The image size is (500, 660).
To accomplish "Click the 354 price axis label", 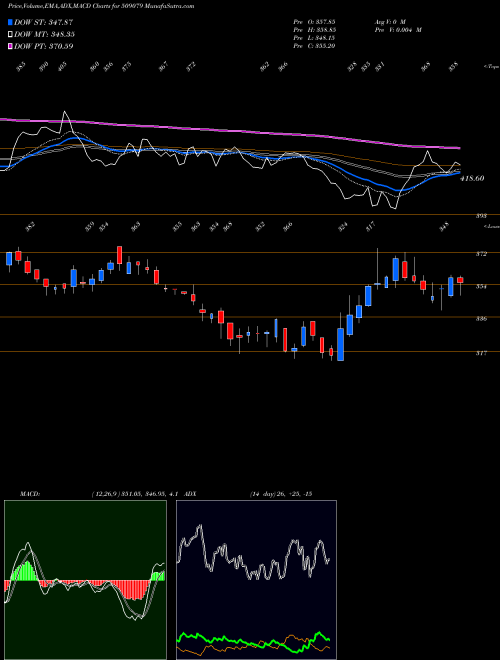I will coord(481,287).
